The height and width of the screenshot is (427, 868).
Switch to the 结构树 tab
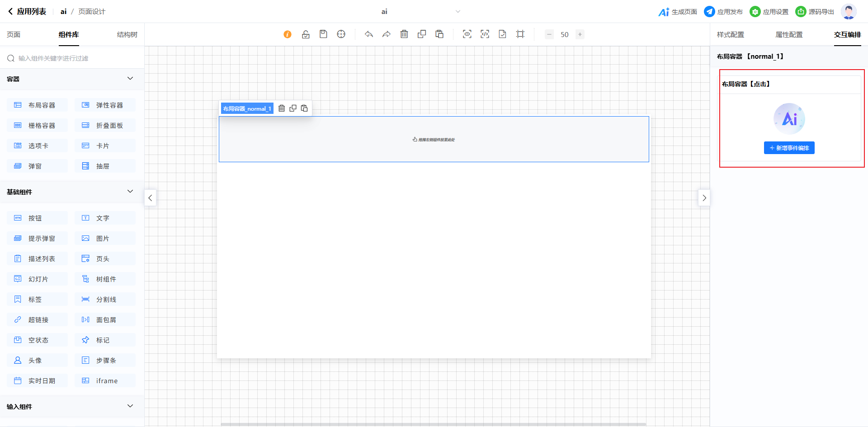pyautogui.click(x=127, y=35)
